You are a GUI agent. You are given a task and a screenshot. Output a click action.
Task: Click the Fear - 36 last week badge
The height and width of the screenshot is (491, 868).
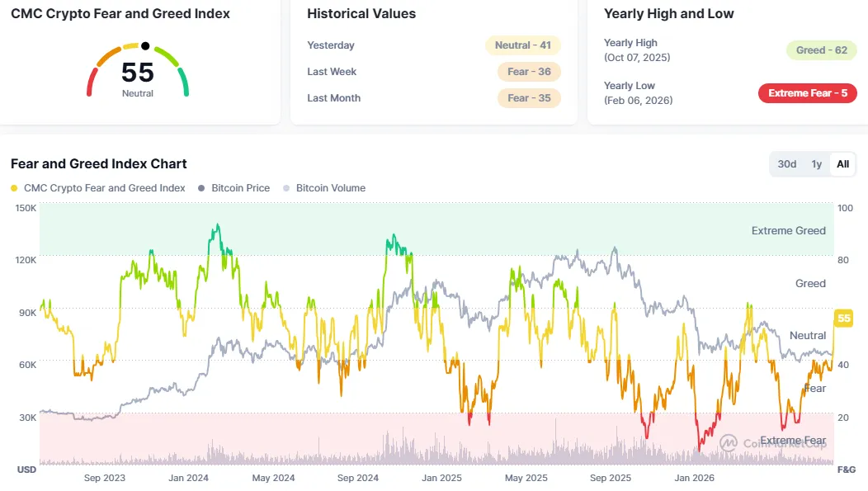(529, 72)
